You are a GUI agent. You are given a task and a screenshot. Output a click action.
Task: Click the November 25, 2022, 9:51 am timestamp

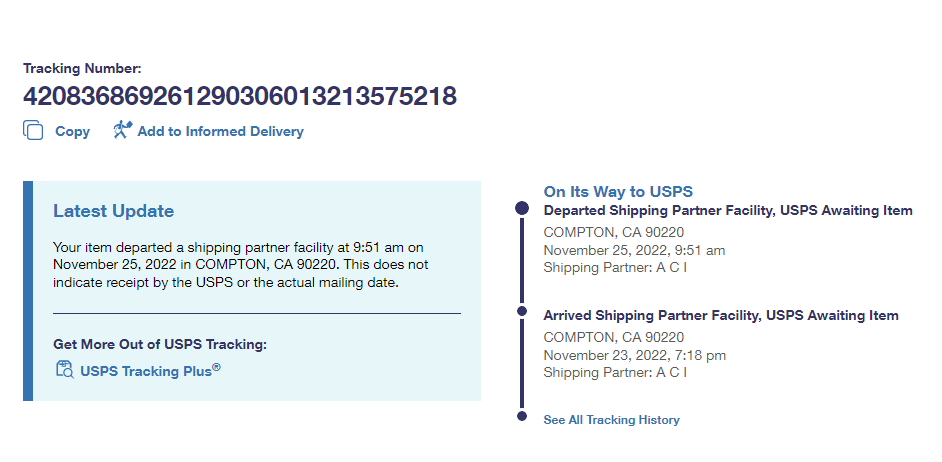click(x=634, y=250)
